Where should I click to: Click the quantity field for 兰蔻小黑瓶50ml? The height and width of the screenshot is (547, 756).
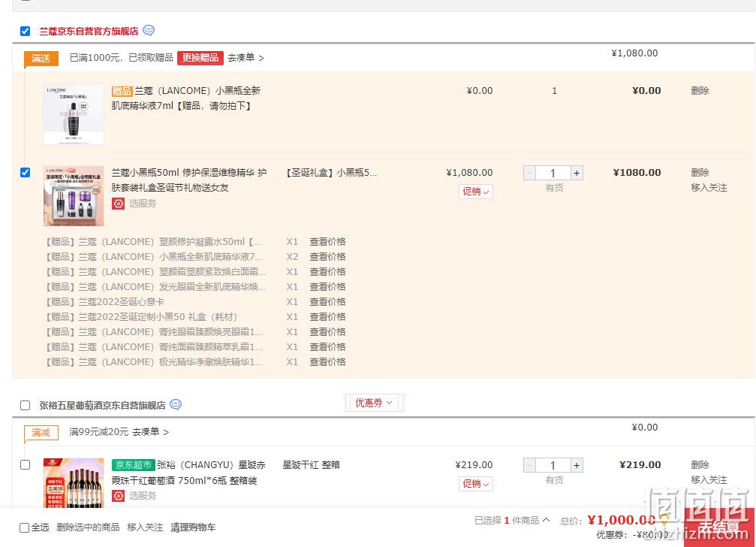pyautogui.click(x=553, y=173)
